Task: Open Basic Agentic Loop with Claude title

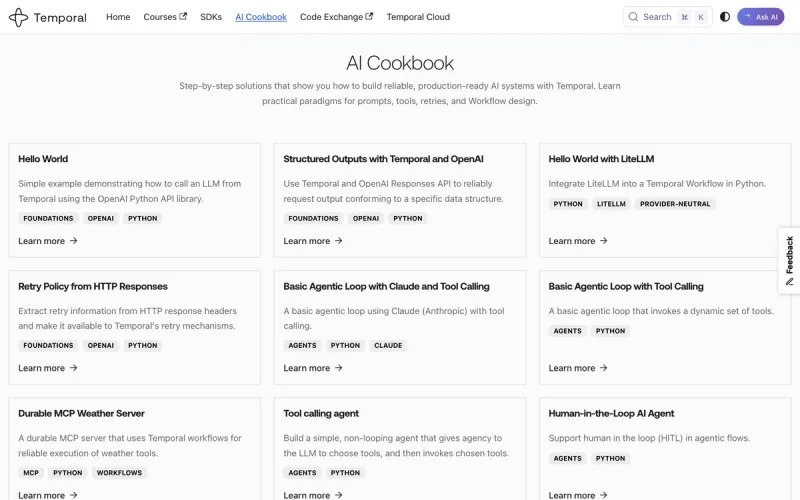Action: [x=386, y=286]
